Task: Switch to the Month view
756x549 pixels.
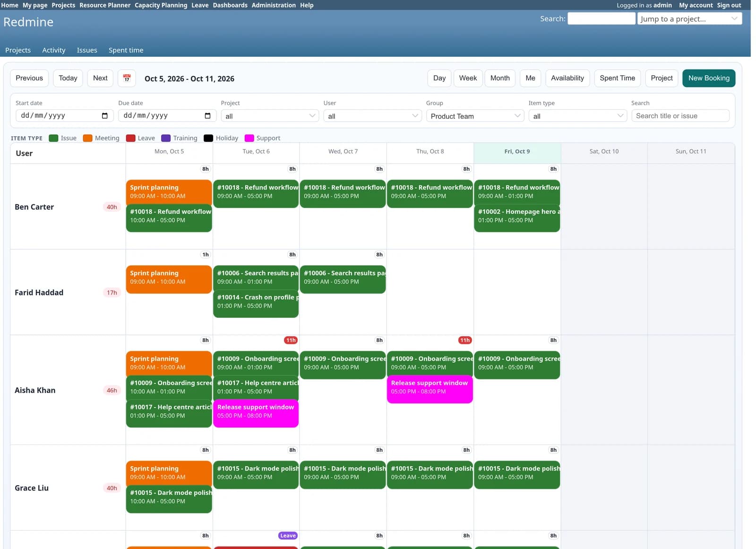Action: point(500,78)
